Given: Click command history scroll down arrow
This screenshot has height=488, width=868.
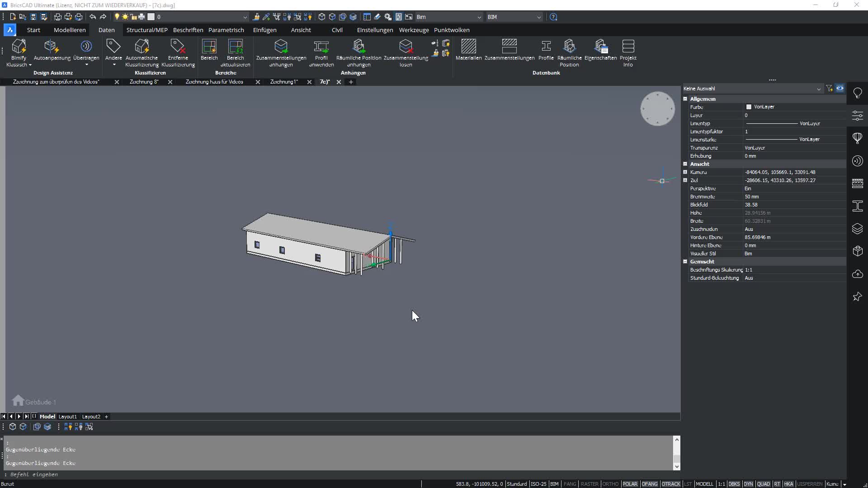Looking at the screenshot, I should pyautogui.click(x=677, y=466).
